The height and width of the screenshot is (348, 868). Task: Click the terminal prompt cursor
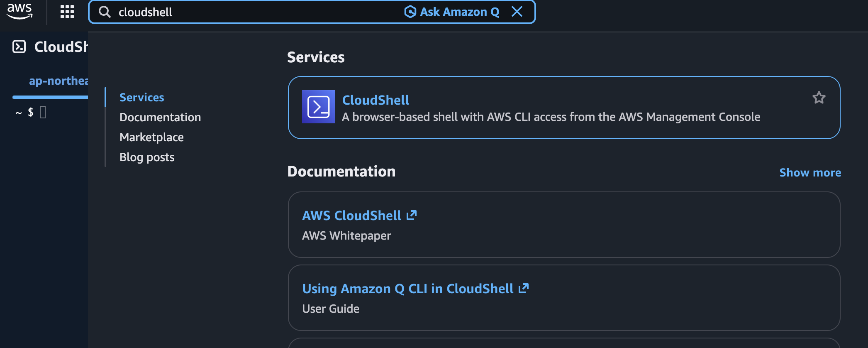pos(43,112)
